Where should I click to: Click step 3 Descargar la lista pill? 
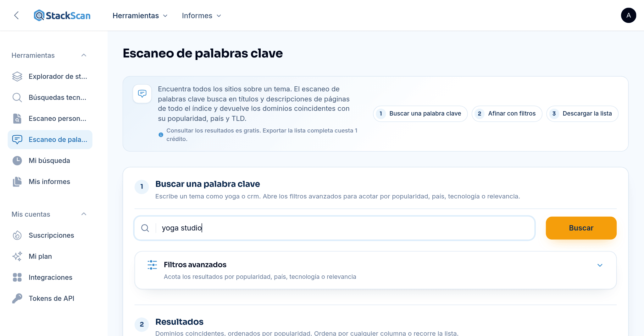coord(582,114)
